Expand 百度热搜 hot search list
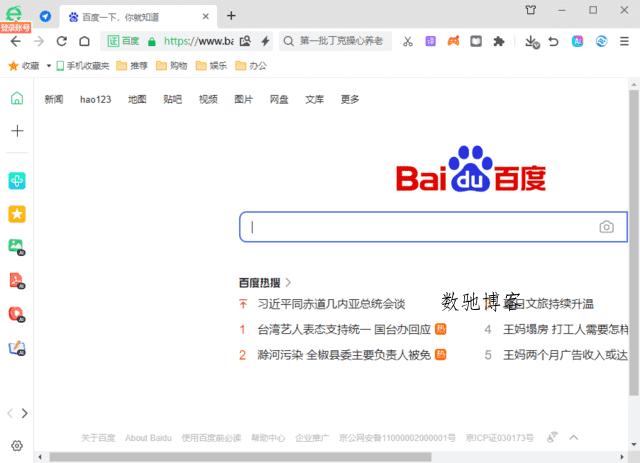640x463 pixels. coord(265,283)
